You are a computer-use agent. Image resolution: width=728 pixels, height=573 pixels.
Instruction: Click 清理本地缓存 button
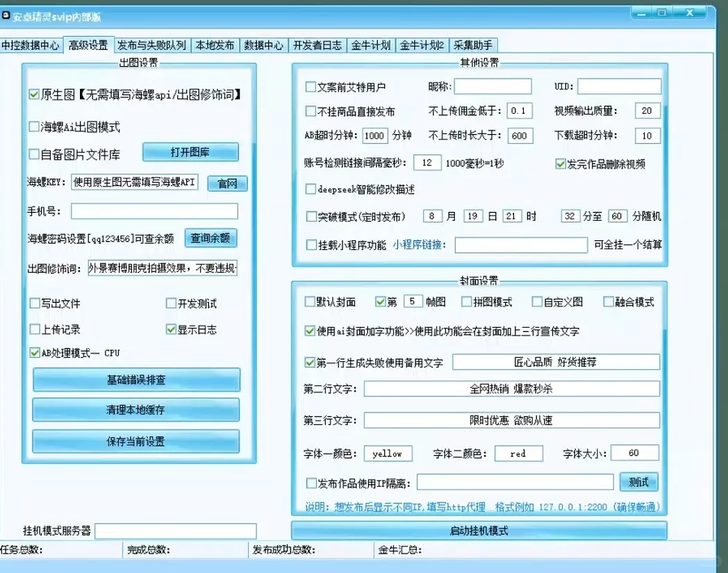[x=136, y=410]
